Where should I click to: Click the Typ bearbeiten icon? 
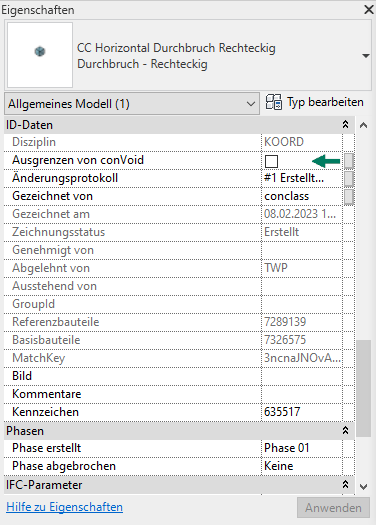tap(274, 102)
